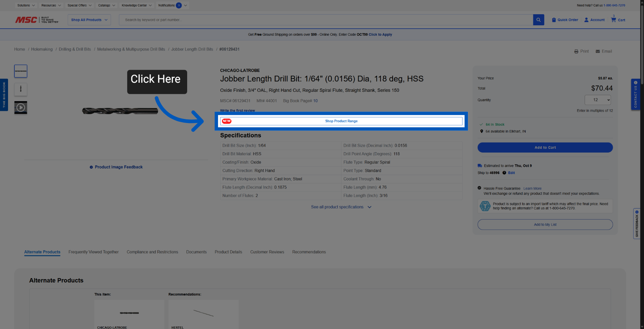644x329 pixels.
Task: Click the Chicago-Latrobe alternate product image
Action: tap(129, 313)
